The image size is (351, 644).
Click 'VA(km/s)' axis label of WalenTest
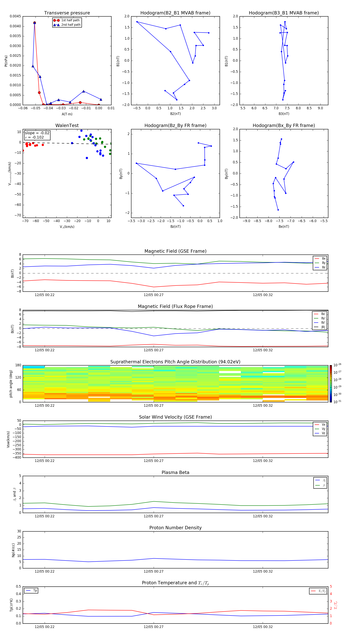coord(67,227)
